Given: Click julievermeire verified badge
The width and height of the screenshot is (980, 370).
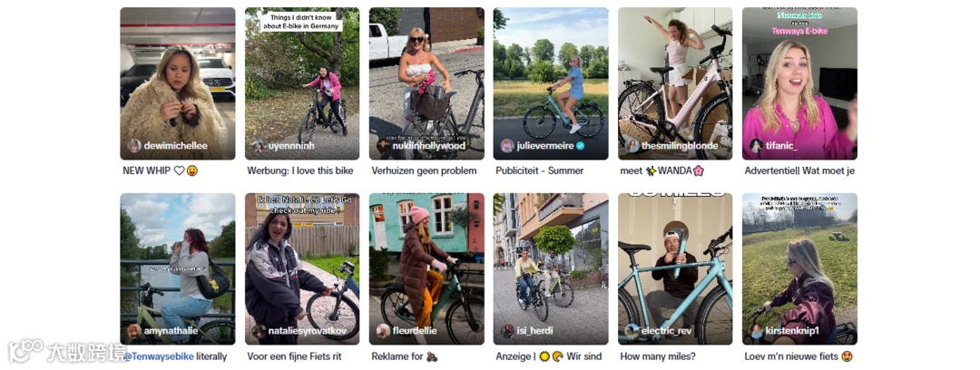Looking at the screenshot, I should (580, 146).
